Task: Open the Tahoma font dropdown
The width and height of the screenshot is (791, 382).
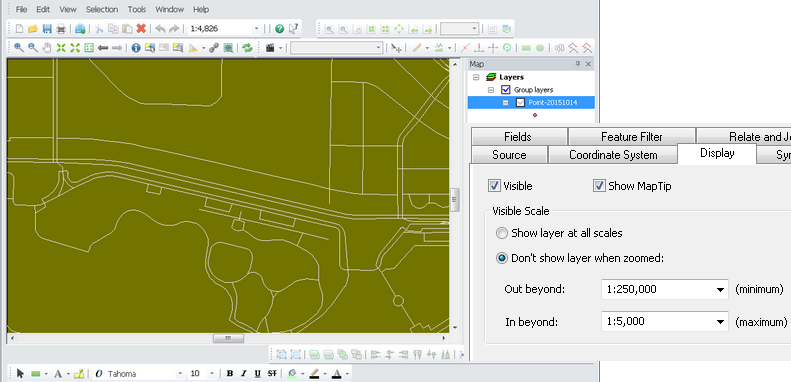Action: coord(180,374)
